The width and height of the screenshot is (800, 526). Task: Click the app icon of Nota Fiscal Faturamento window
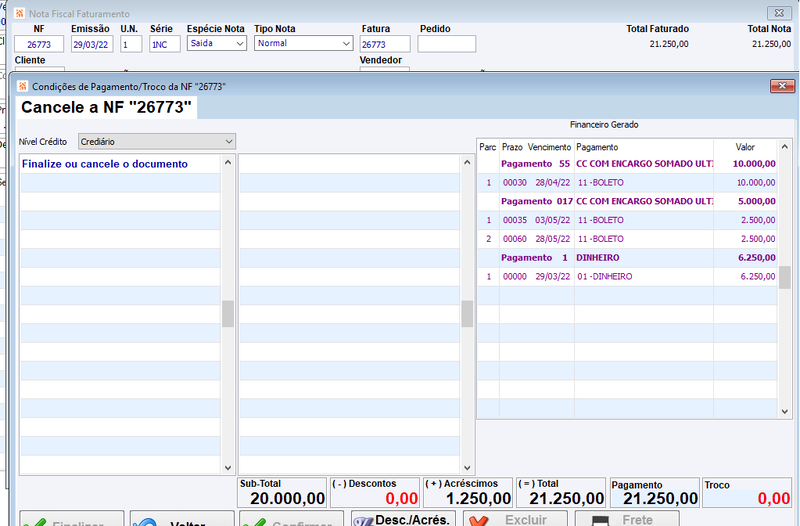tap(19, 13)
